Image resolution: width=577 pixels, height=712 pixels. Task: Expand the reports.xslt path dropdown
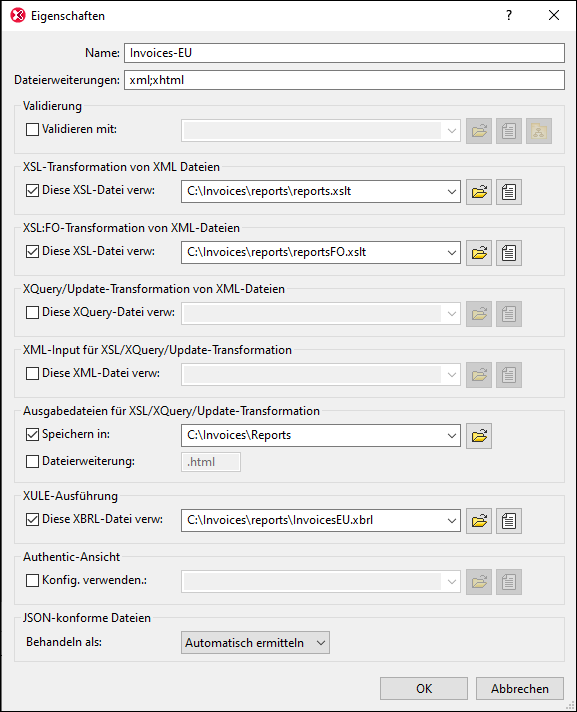(x=452, y=192)
